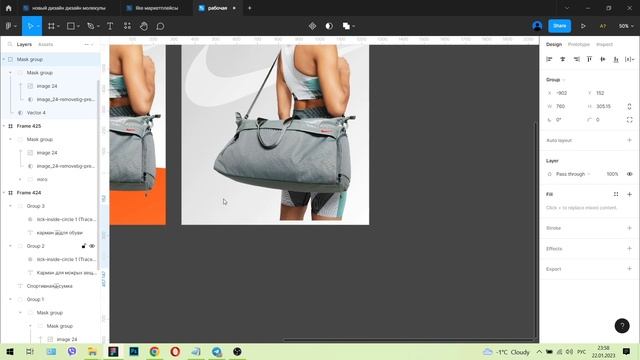Select the Text tool
Viewport: 640px width, 360px height.
[110, 26]
